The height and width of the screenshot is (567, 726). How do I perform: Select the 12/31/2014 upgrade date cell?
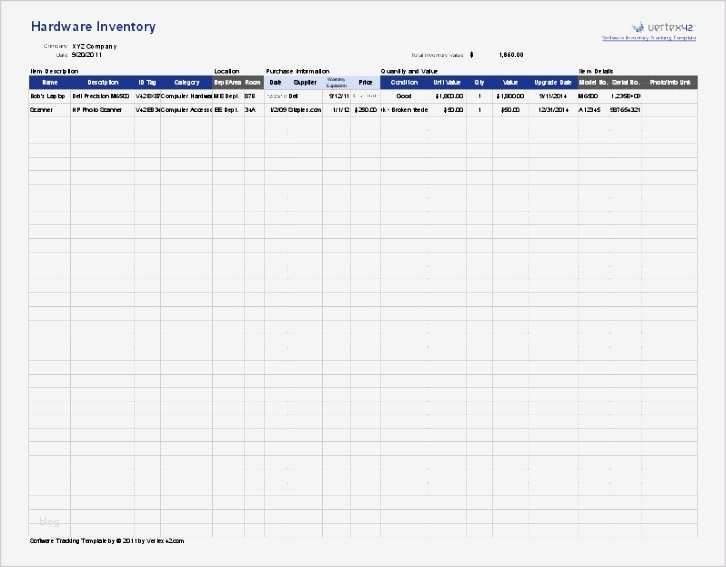click(553, 110)
